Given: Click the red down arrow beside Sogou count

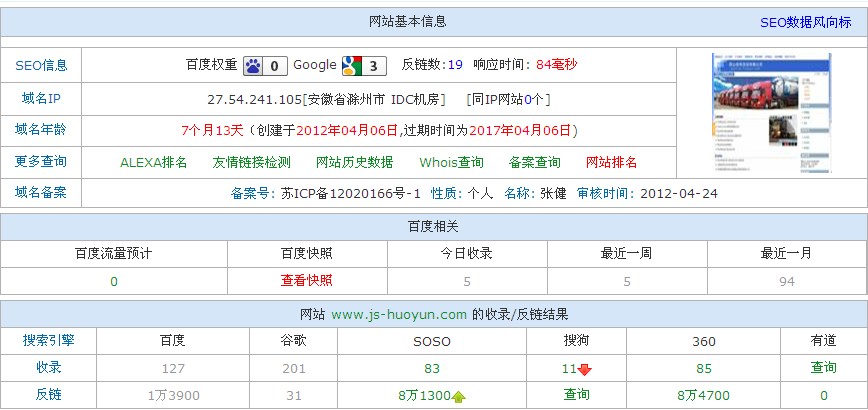Looking at the screenshot, I should tap(585, 369).
